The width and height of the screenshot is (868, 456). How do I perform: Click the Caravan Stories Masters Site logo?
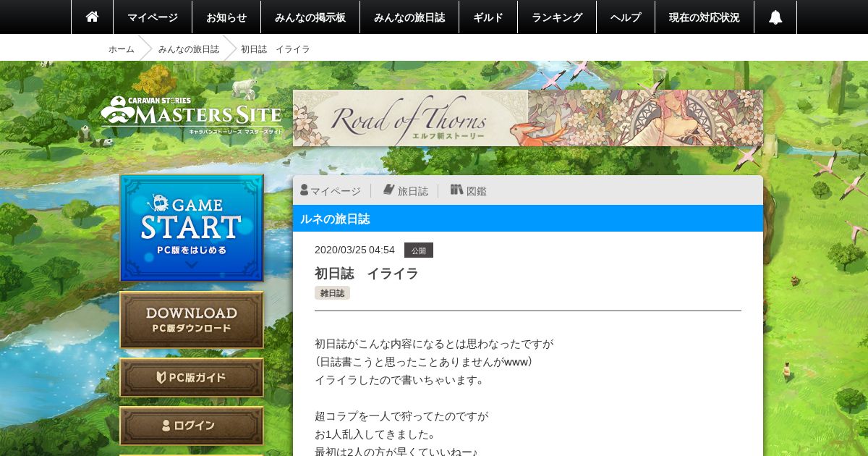tap(191, 116)
